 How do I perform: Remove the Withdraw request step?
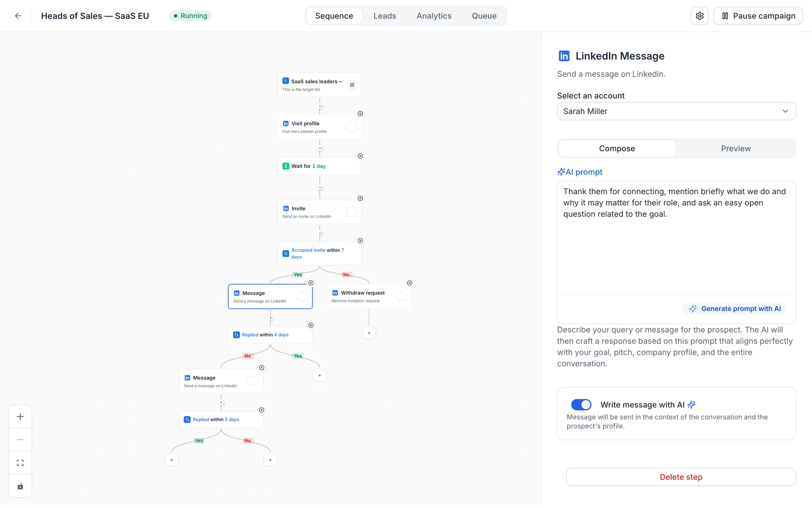pyautogui.click(x=410, y=283)
